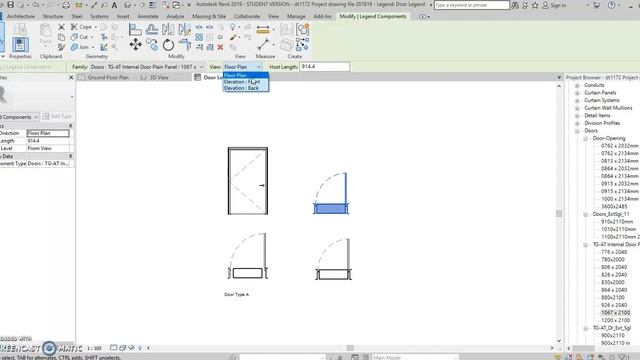Click the Create Group icon
640x360 pixels.
(302, 29)
